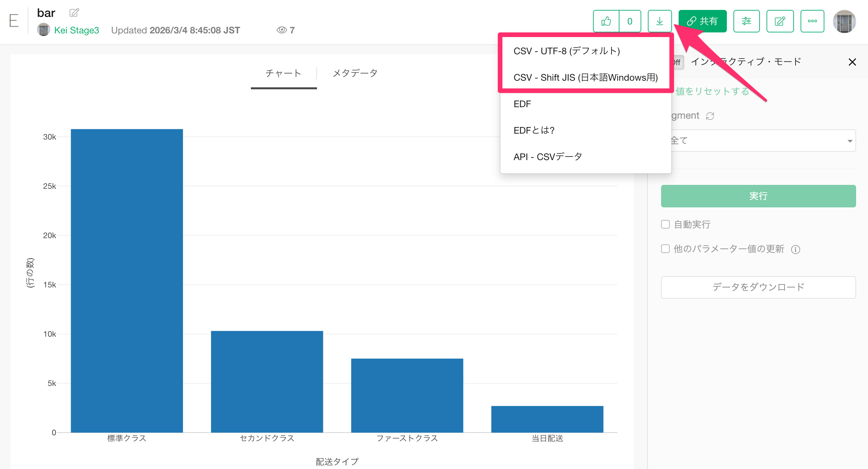This screenshot has width=868, height=469.
Task: Click the thumbs-up like icon
Action: coord(606,21)
